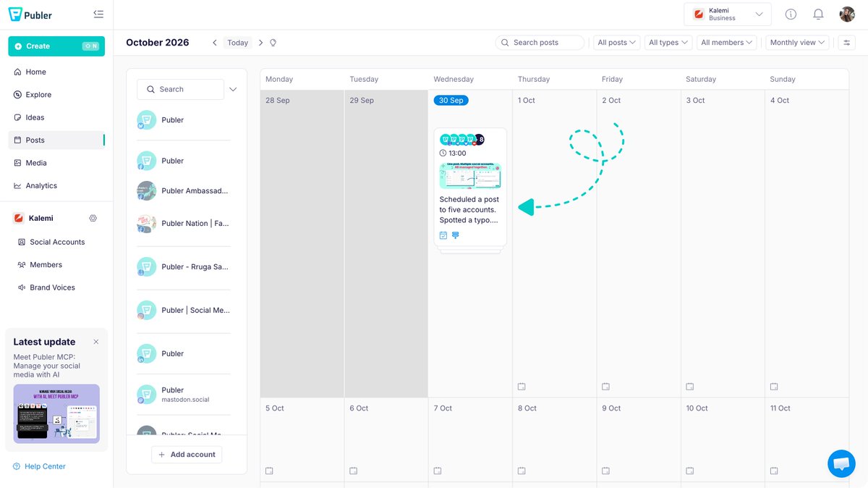868x488 pixels.
Task: Open the live chat widget
Action: pyautogui.click(x=841, y=463)
